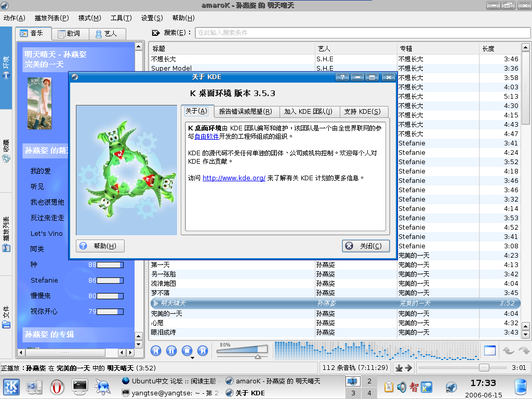The width and height of the screenshot is (532, 399).
Task: Click Let's Vino in the context list
Action: coord(46,233)
